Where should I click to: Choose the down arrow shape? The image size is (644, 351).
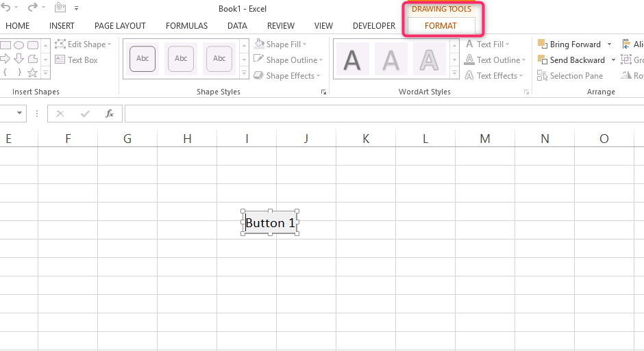[x=18, y=59]
